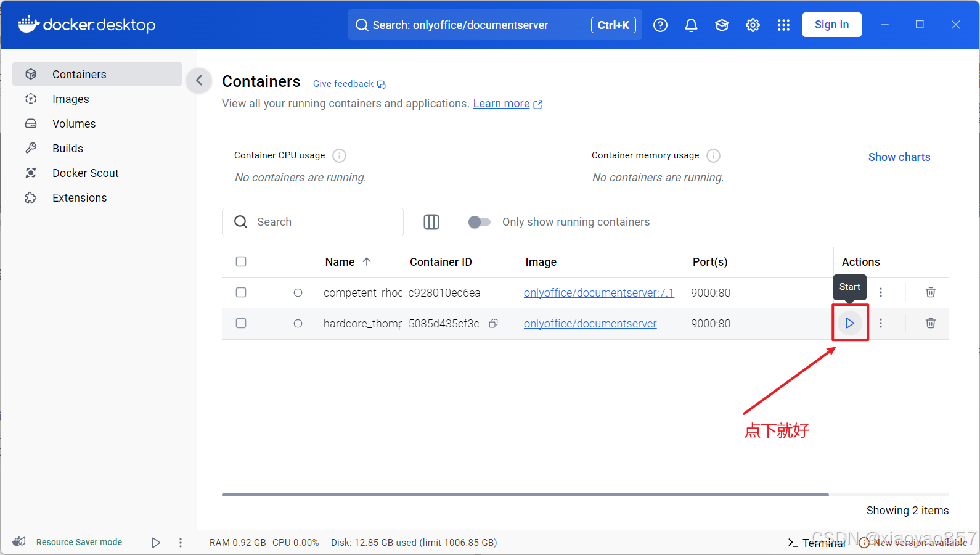Click the top search bar
The width and height of the screenshot is (980, 555).
[x=495, y=25]
